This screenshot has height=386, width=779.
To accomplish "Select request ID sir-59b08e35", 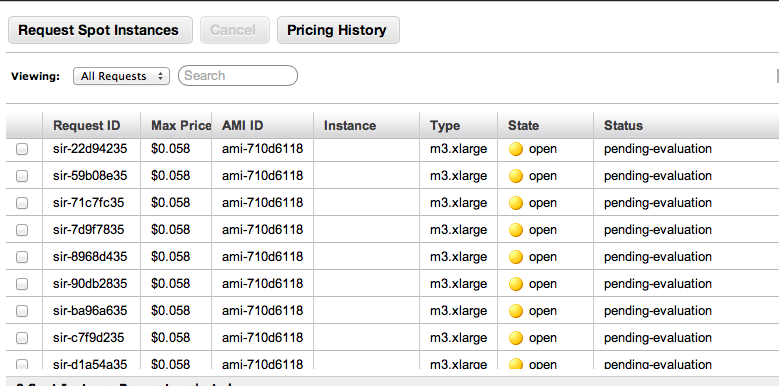I will [x=90, y=175].
